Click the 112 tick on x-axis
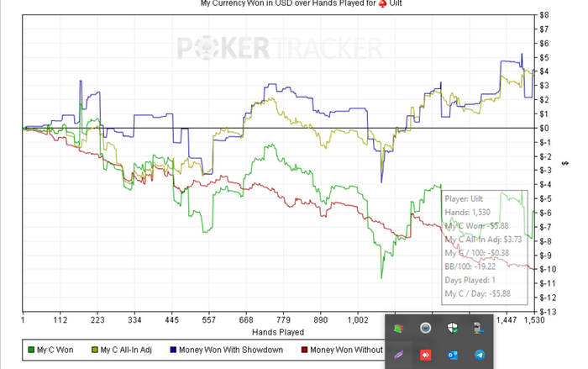This screenshot has height=369, width=588. pos(60,320)
